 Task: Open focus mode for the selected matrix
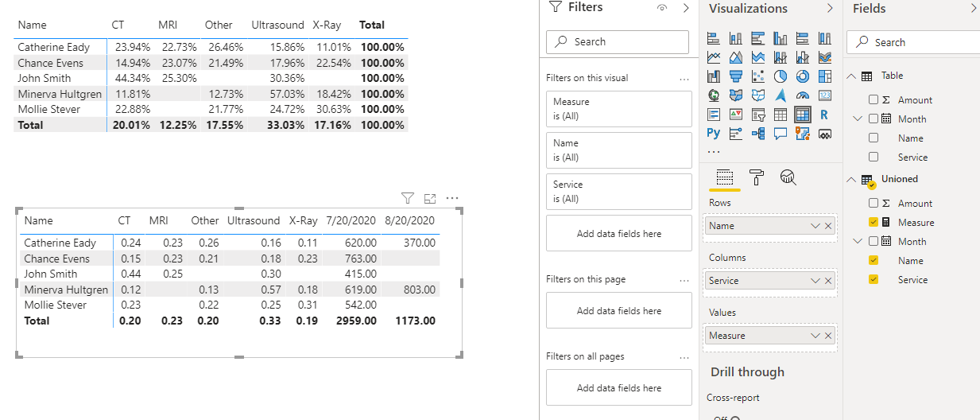pyautogui.click(x=430, y=198)
